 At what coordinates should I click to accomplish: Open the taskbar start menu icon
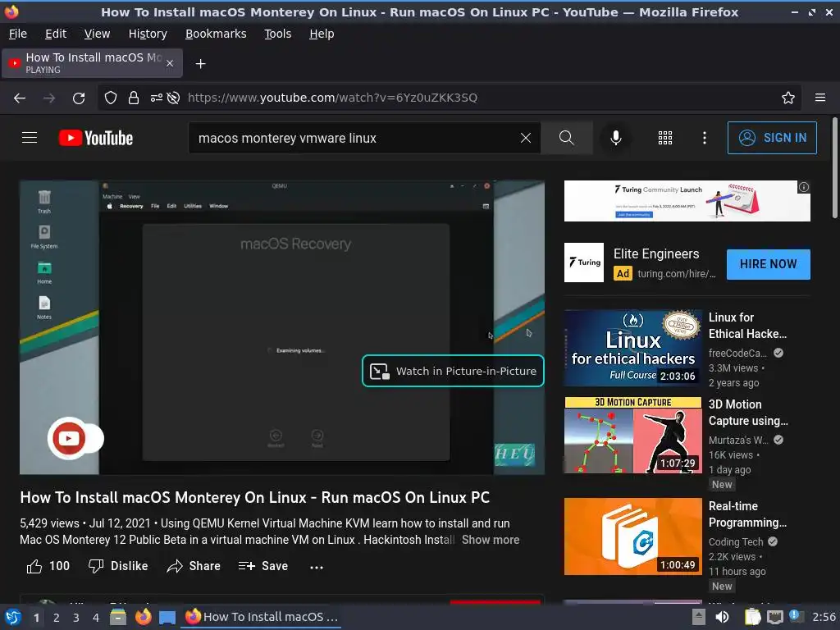(13, 617)
